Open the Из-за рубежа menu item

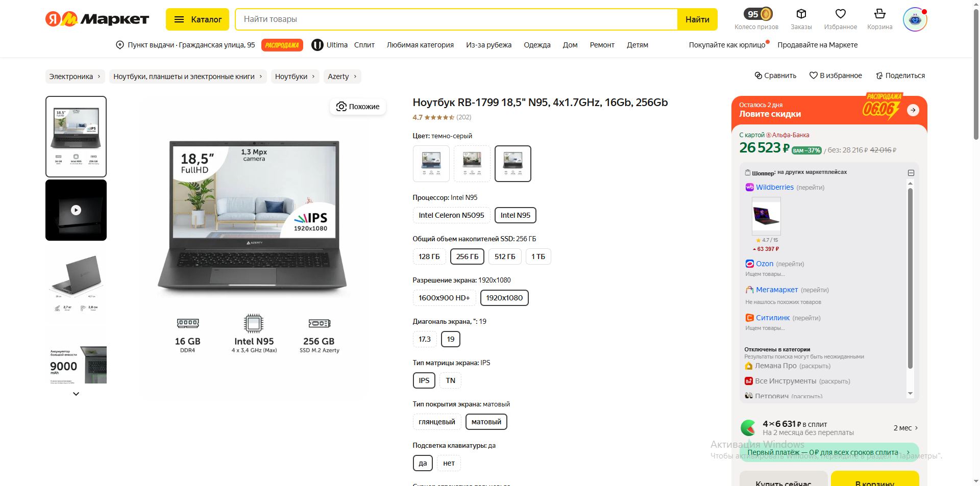point(488,45)
